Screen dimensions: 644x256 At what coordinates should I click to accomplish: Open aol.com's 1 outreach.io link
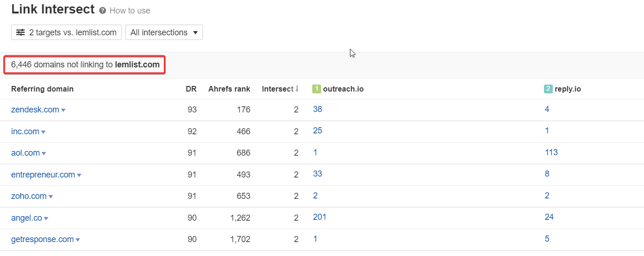coord(315,152)
